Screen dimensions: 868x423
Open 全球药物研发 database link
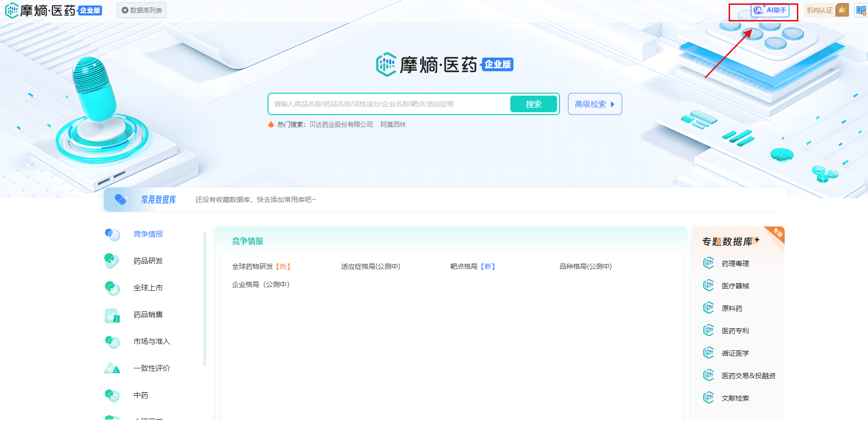pyautogui.click(x=252, y=266)
